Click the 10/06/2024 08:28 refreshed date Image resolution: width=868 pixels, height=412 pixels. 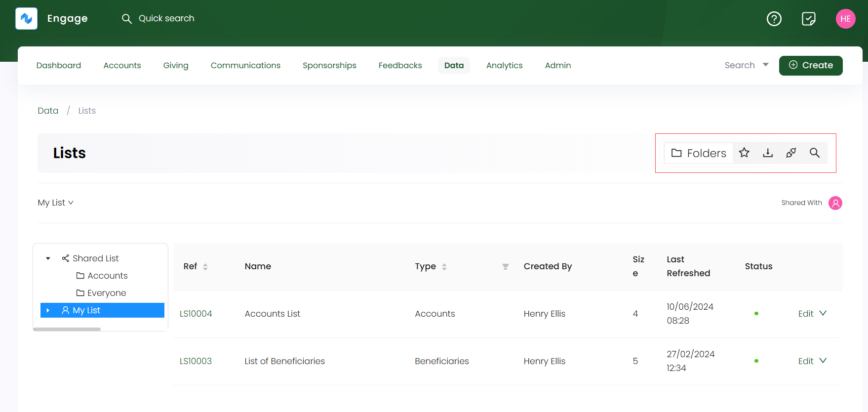pos(690,314)
